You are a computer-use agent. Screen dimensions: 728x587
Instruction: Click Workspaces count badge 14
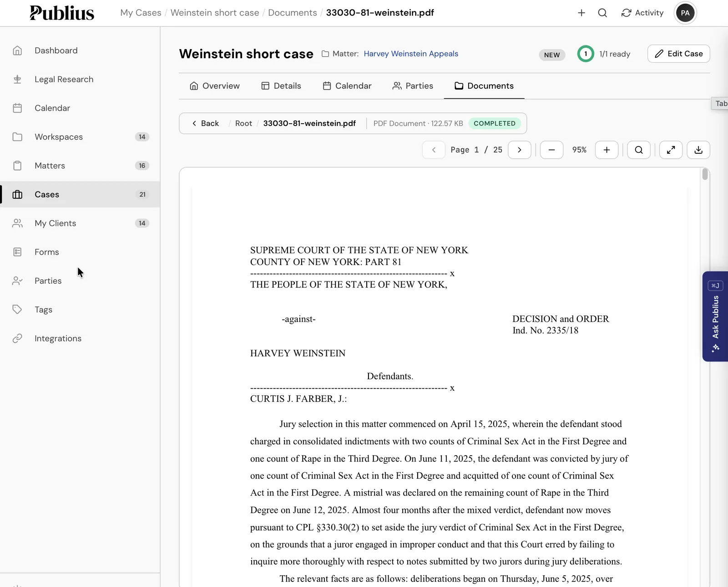coord(142,137)
